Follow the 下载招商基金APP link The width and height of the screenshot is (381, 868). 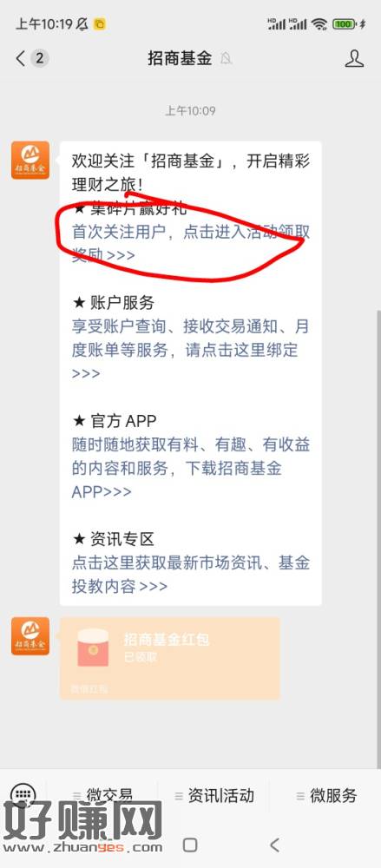click(191, 469)
